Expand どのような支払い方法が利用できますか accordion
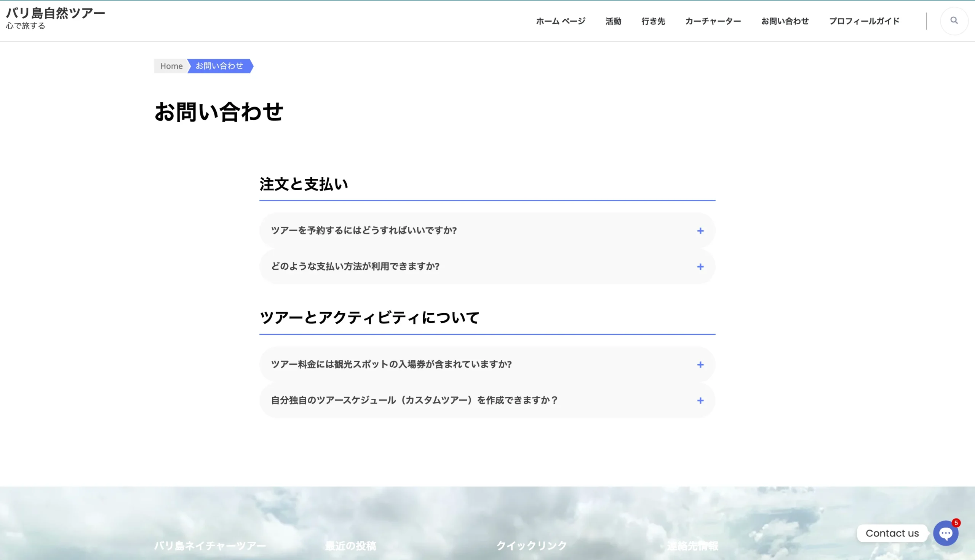The width and height of the screenshot is (975, 560). [x=355, y=266]
